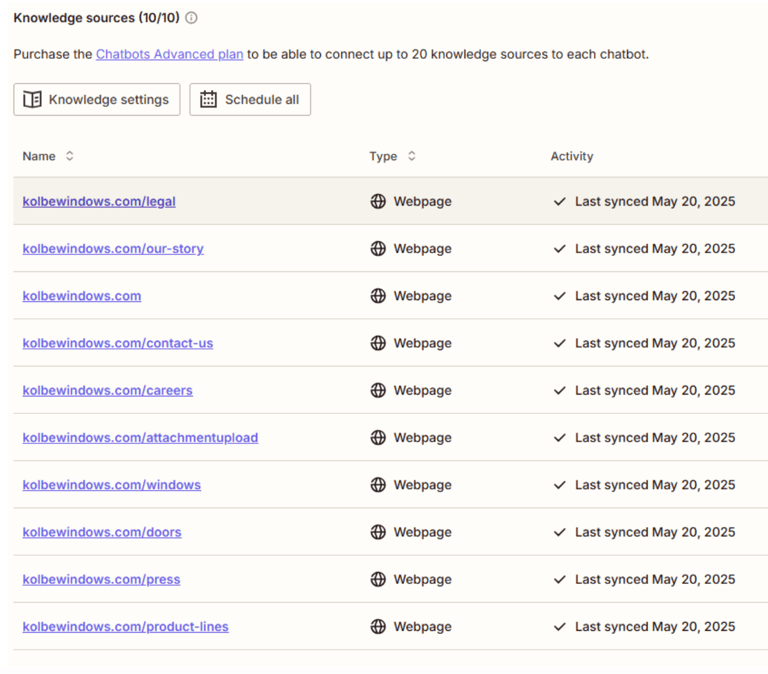Click the book icon on Knowledge settings
The height and width of the screenshot is (674, 768).
tap(32, 99)
